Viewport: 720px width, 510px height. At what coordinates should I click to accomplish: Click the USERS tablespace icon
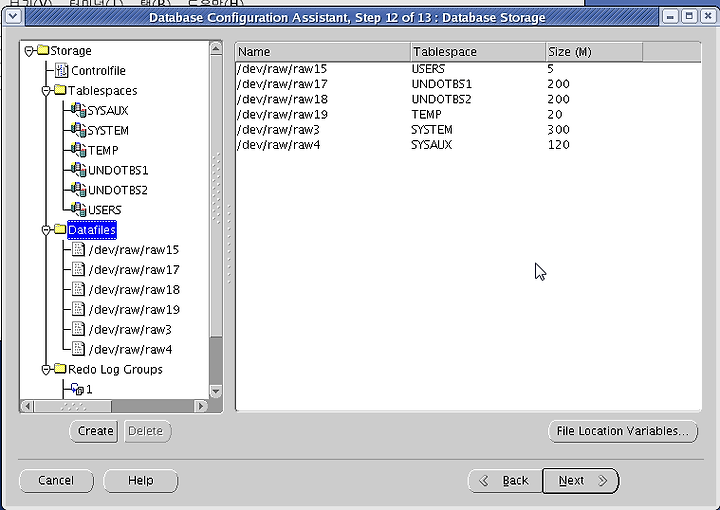79,209
